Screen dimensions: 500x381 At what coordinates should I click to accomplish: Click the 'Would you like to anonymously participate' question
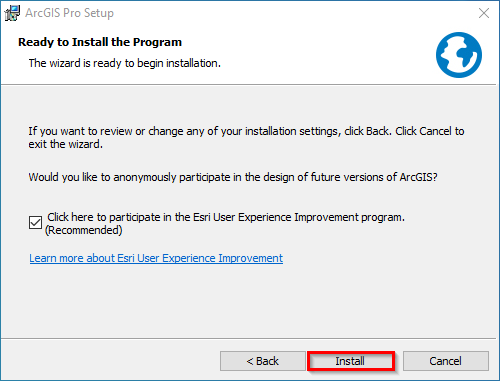coord(233,177)
